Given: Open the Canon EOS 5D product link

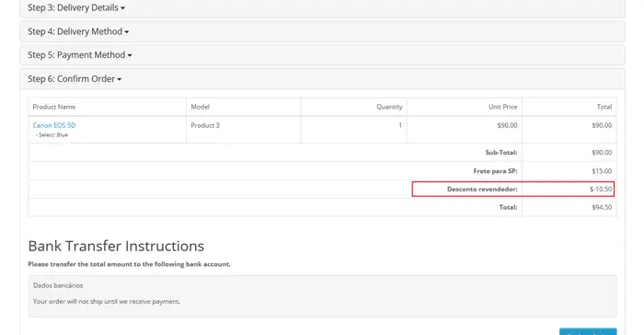Looking at the screenshot, I should [54, 125].
